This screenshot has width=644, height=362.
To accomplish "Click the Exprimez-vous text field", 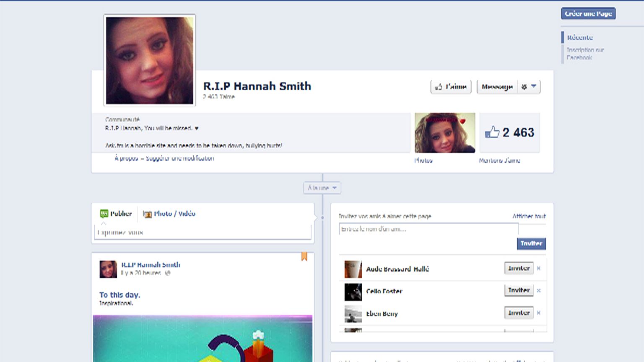I will [x=203, y=232].
